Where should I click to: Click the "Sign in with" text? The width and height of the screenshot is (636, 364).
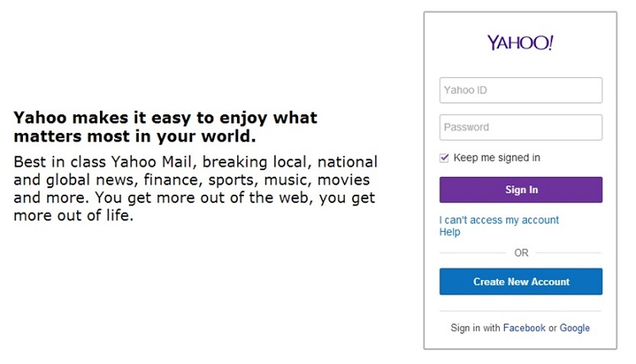(475, 328)
